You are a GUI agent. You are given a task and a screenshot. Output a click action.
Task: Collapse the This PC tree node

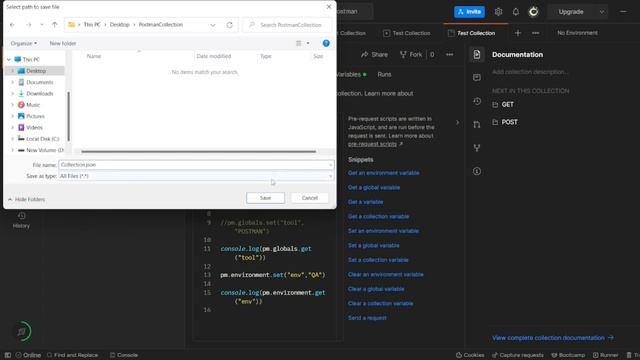coord(9,60)
